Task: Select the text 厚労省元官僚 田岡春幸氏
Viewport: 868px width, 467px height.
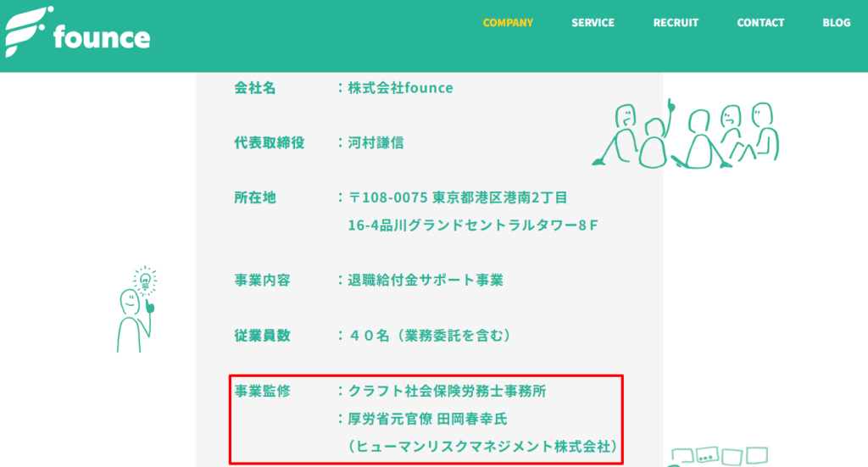Action: (427, 419)
